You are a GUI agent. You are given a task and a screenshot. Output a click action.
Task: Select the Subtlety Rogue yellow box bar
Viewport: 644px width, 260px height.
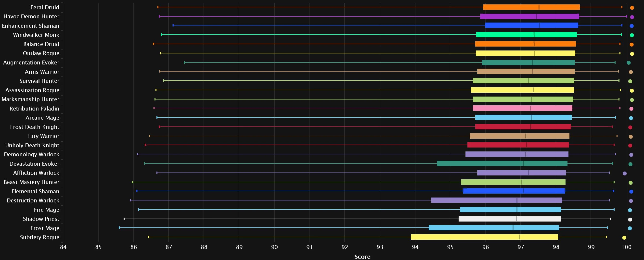[485, 237]
